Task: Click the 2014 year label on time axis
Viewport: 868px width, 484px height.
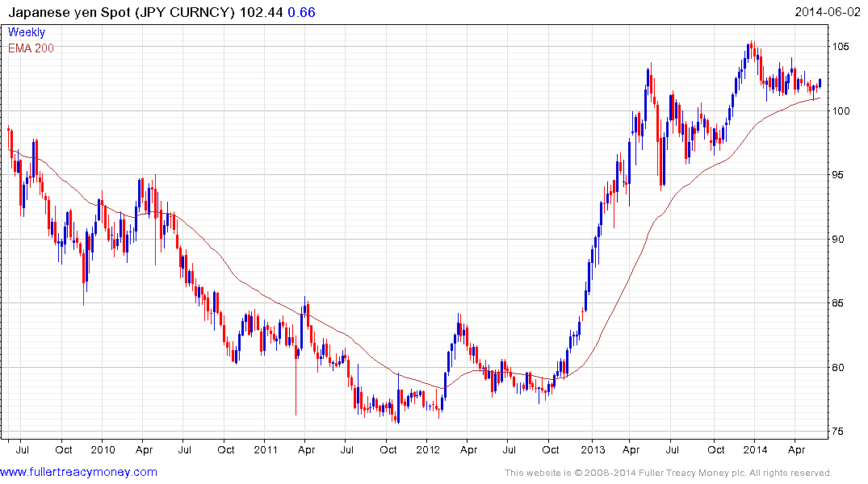Action: tap(755, 449)
